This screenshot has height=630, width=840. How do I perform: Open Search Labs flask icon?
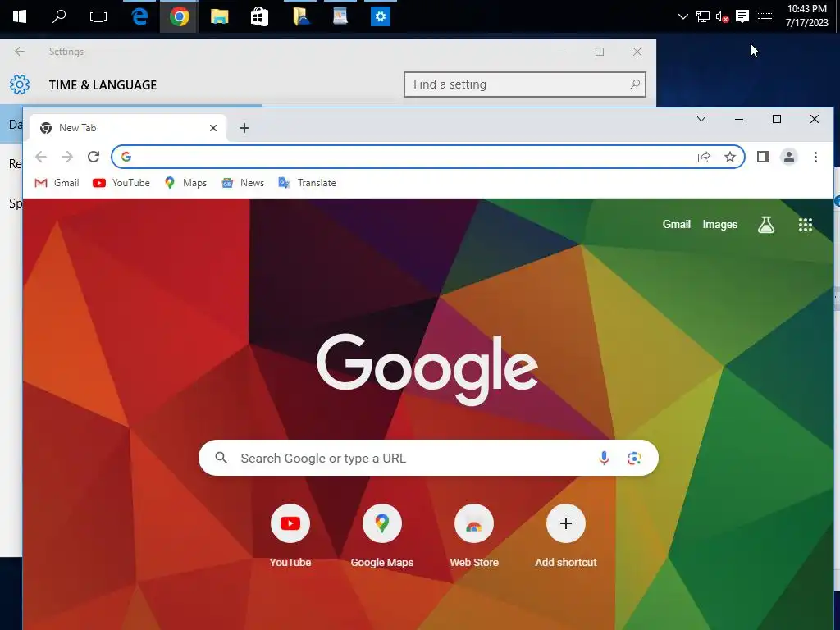[x=766, y=225]
